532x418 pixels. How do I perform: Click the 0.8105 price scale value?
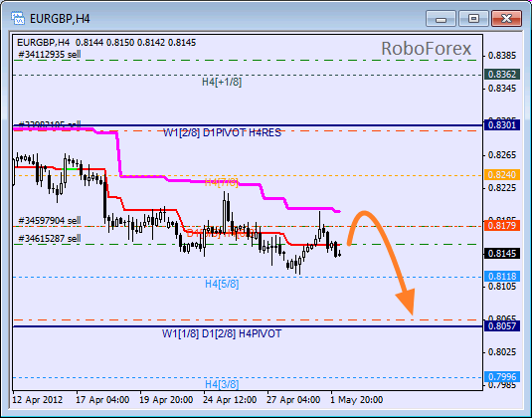(x=502, y=287)
